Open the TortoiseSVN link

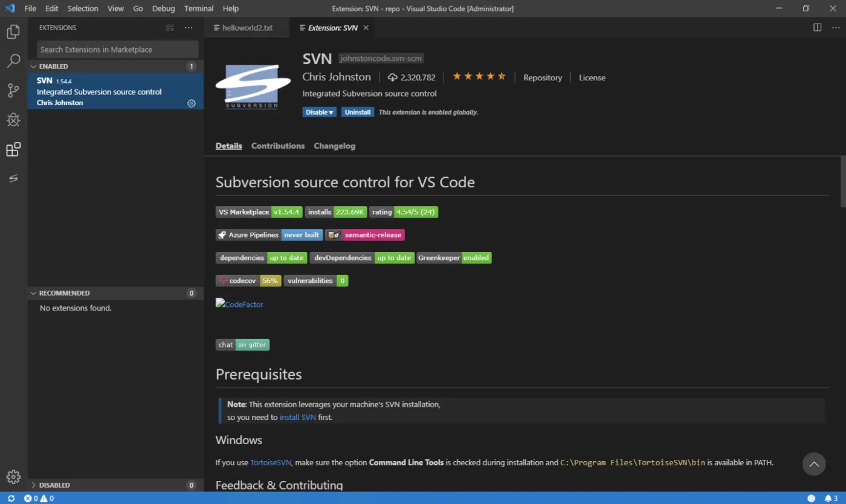(271, 462)
